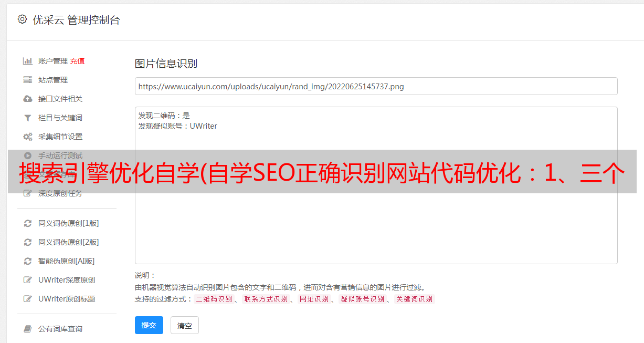The height and width of the screenshot is (343, 644).
Task: Click the edit icon for UWriter原创标题
Action: click(28, 299)
